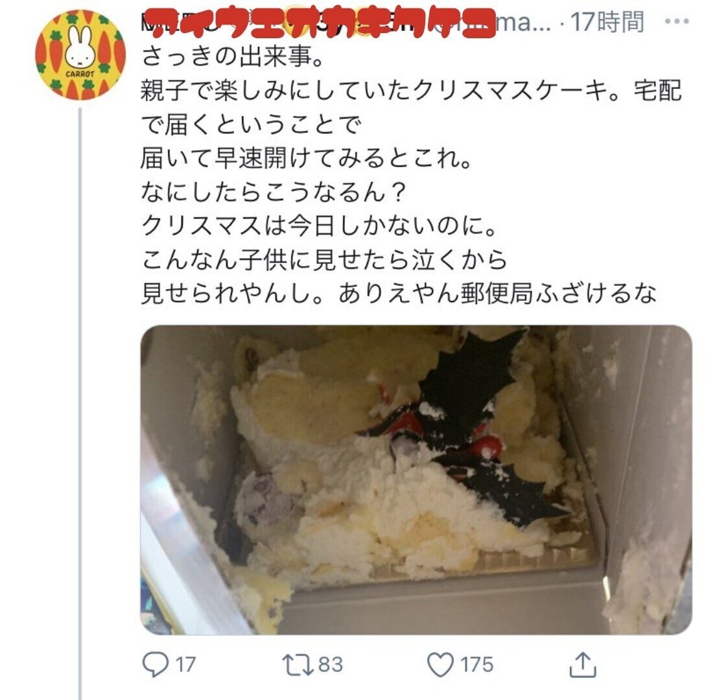The height and width of the screenshot is (700, 728).
Task: Click the like count 175
Action: point(477,665)
